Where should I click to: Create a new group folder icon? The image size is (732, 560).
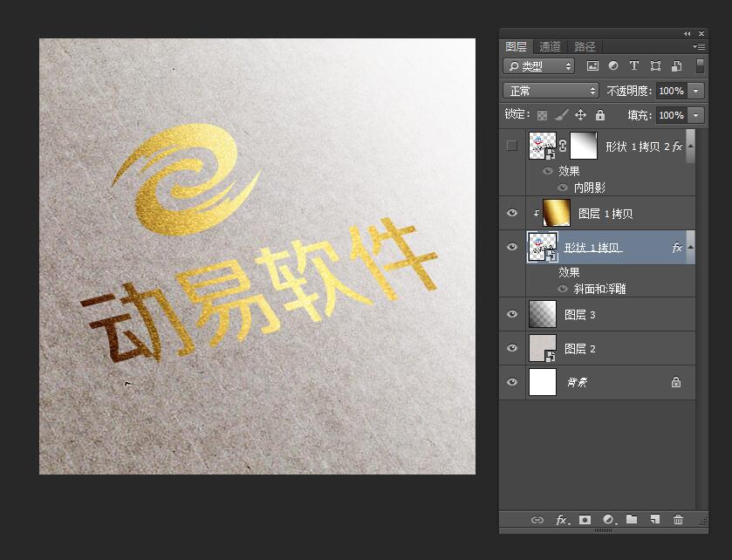tap(632, 520)
